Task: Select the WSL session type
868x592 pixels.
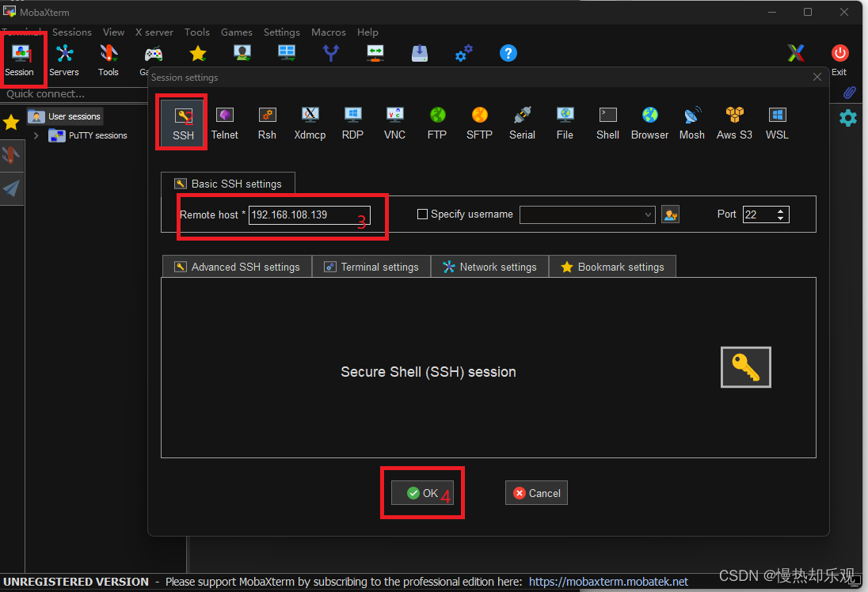Action: pos(777,123)
